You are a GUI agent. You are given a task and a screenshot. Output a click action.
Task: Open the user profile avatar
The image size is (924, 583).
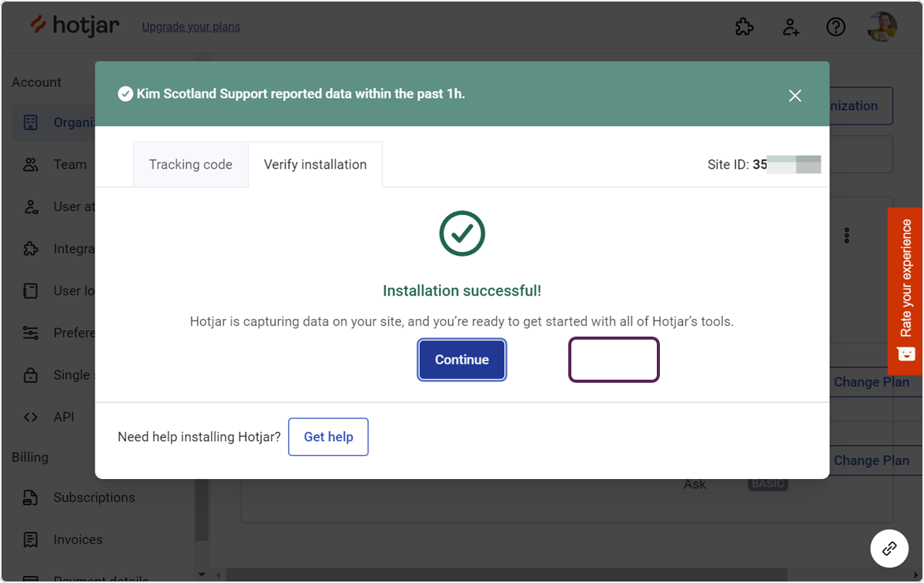(882, 27)
